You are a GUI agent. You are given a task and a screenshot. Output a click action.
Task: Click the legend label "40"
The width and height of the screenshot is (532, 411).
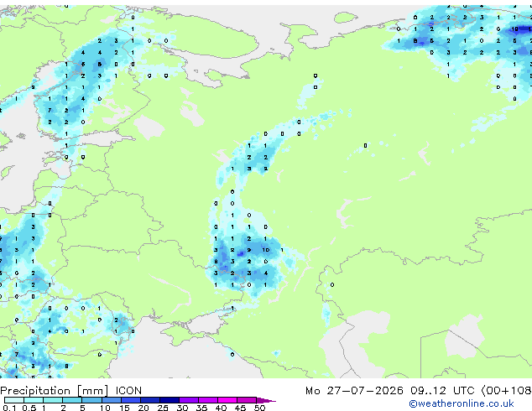click(x=221, y=408)
